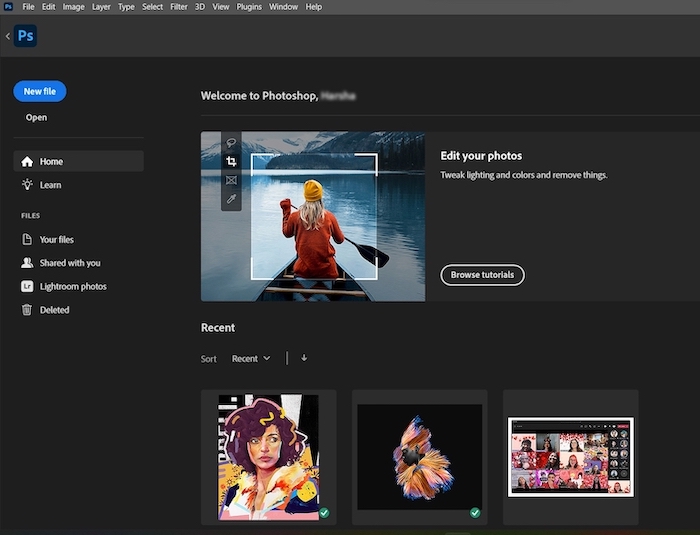Select the Lasso tool icon on tutorial image
Screen dimensions: 700x535
pyautogui.click(x=231, y=143)
